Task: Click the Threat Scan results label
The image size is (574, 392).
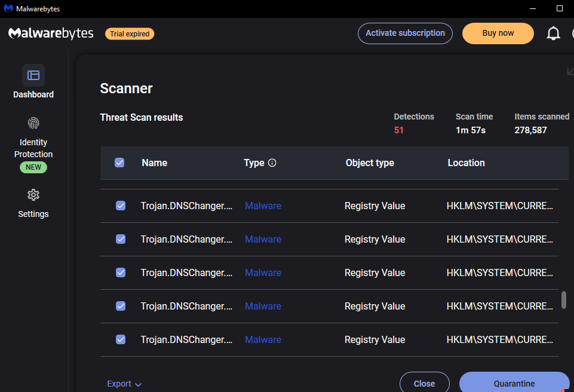Action: 142,117
